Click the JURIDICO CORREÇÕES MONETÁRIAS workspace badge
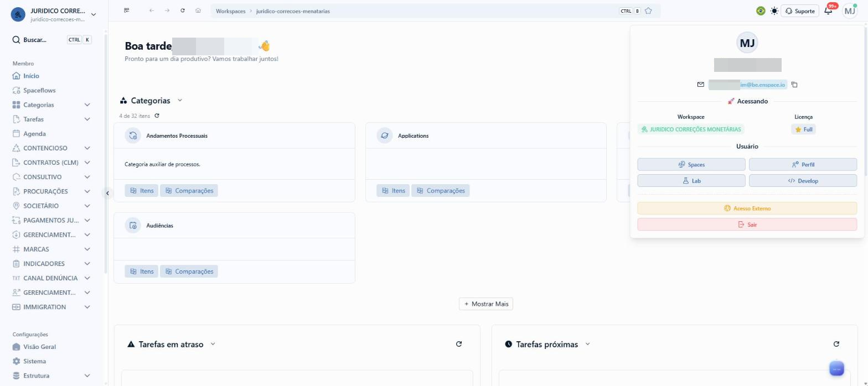The width and height of the screenshot is (868, 386). 691,129
